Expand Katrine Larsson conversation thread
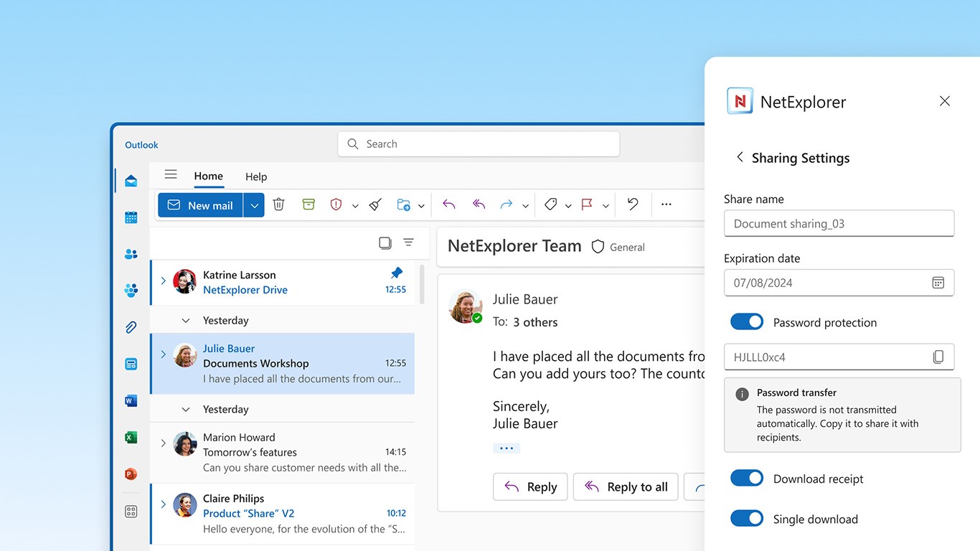This screenshot has width=980, height=551. coord(163,281)
